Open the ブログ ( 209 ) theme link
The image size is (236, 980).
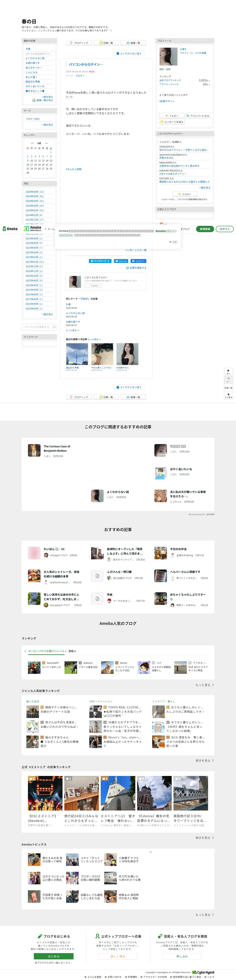point(32,119)
